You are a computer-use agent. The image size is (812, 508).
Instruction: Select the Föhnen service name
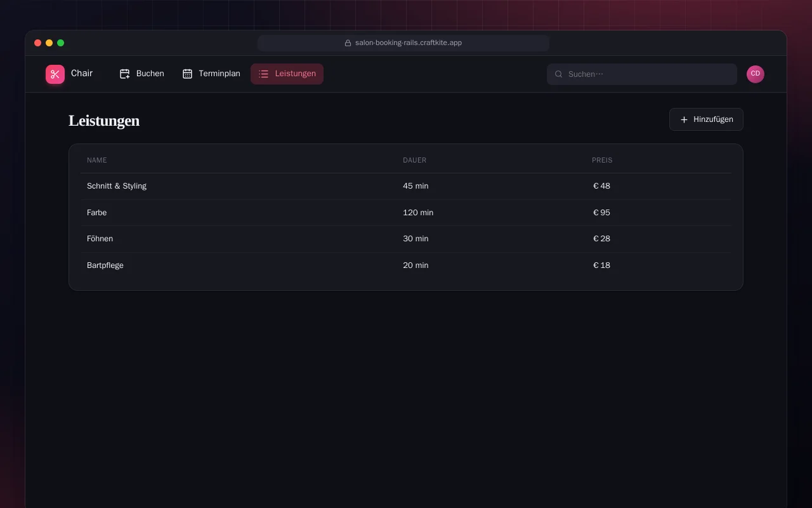click(x=100, y=239)
